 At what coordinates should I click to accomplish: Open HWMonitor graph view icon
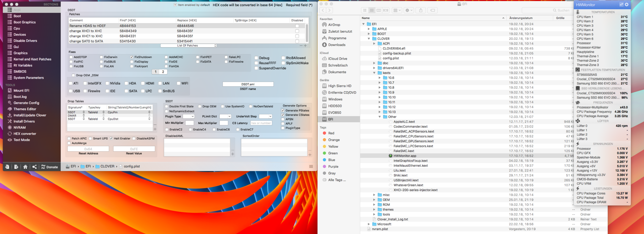tap(621, 5)
